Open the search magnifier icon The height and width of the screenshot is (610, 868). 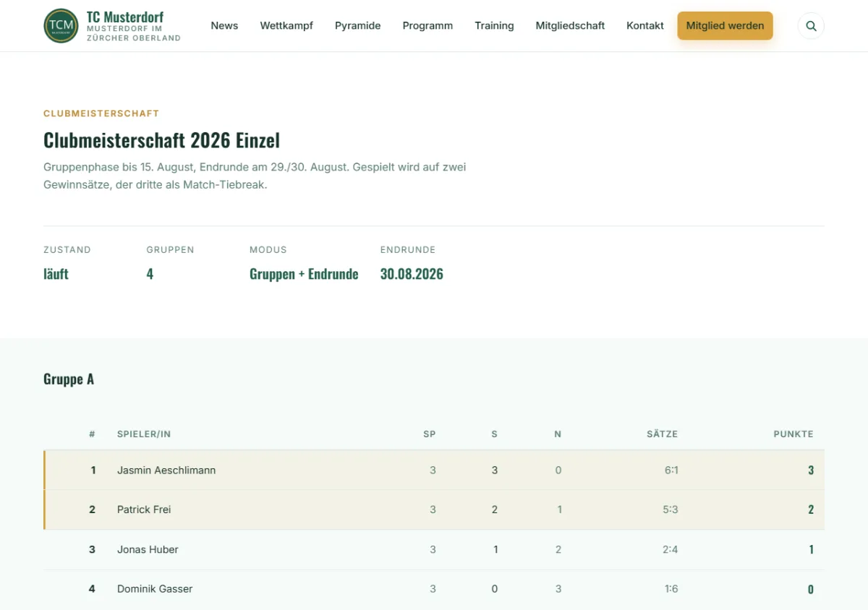[x=811, y=26]
